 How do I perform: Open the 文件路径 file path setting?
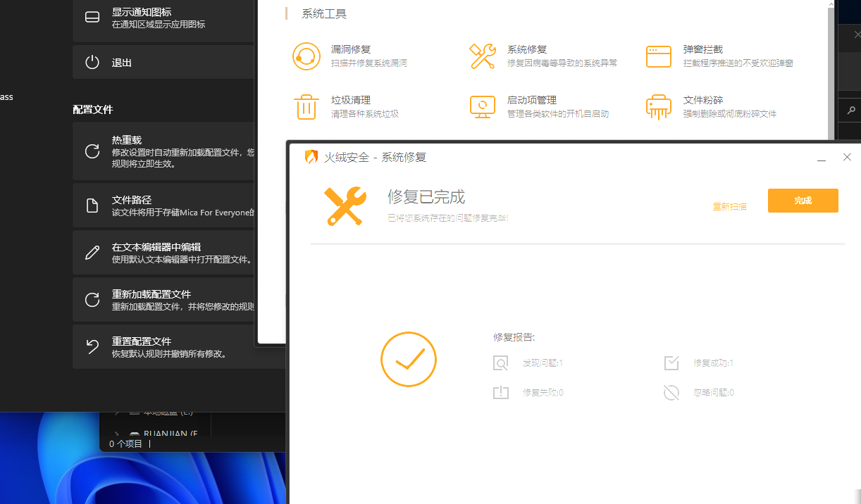point(163,206)
